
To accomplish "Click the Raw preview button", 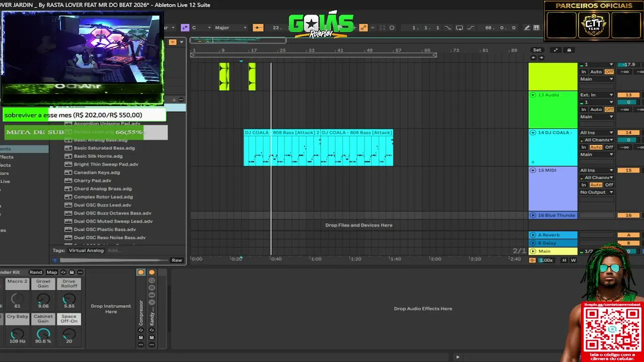I will [177, 260].
